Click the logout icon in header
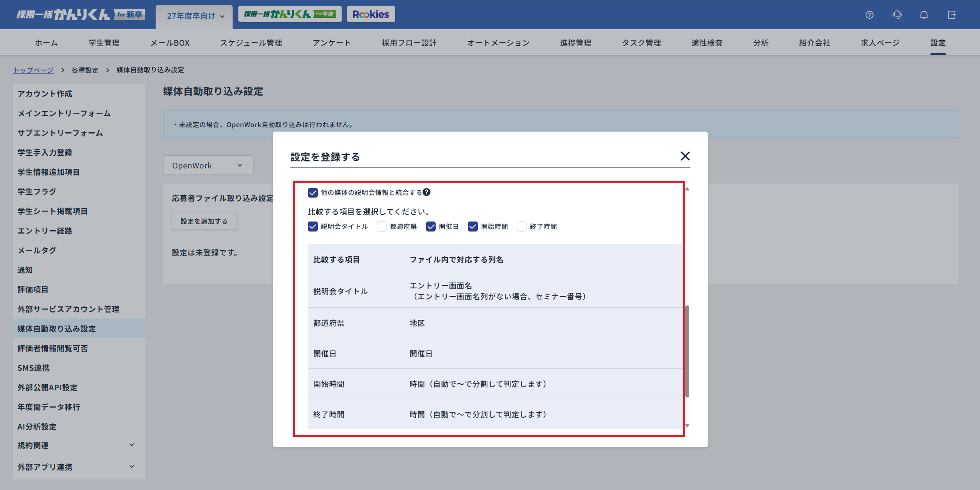This screenshot has width=980, height=490. pos(952,15)
